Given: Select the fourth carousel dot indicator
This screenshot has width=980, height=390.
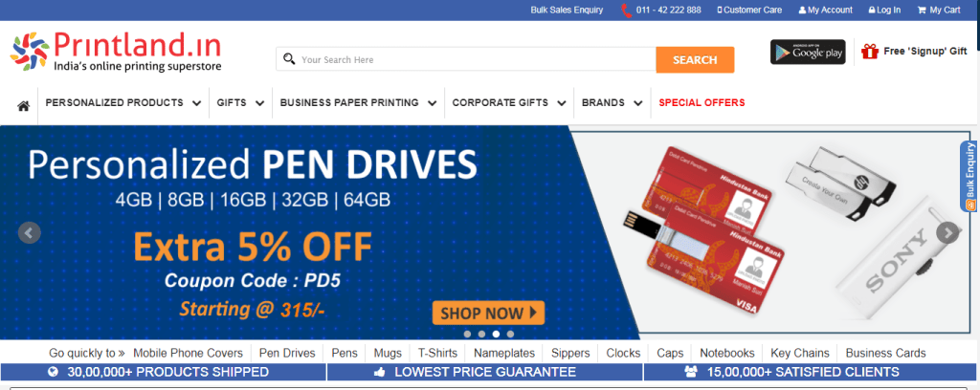Looking at the screenshot, I should click(x=511, y=334).
